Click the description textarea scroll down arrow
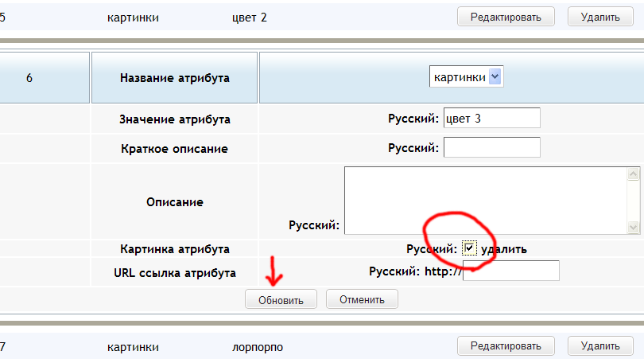 point(634,227)
